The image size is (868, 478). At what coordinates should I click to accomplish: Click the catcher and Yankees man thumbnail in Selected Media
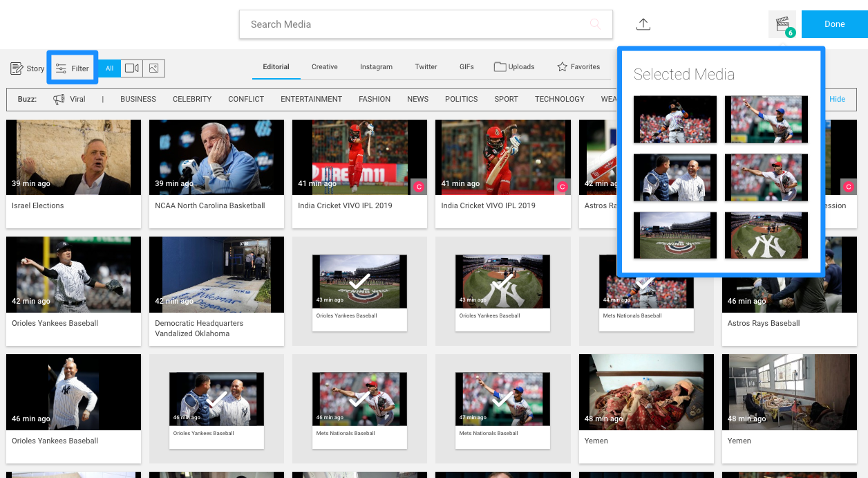click(675, 178)
